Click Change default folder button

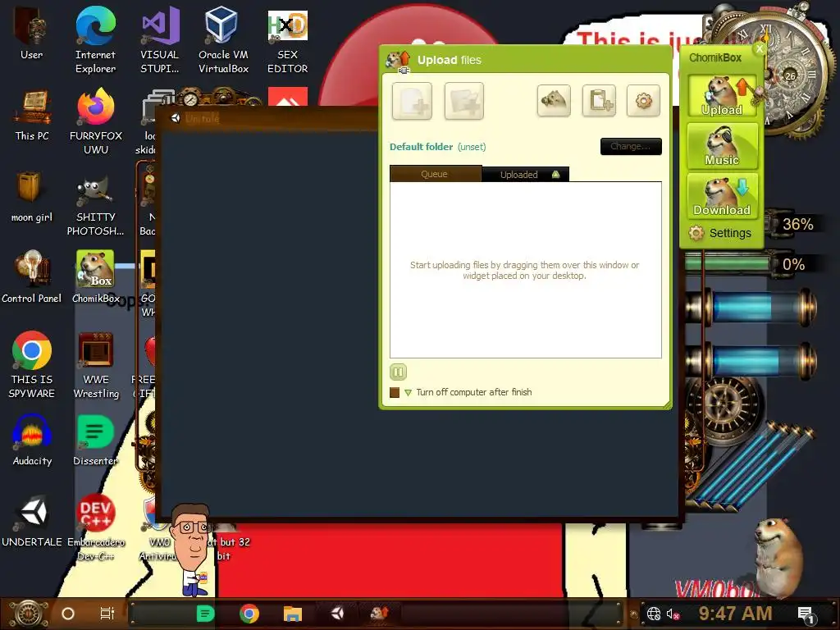[631, 146]
